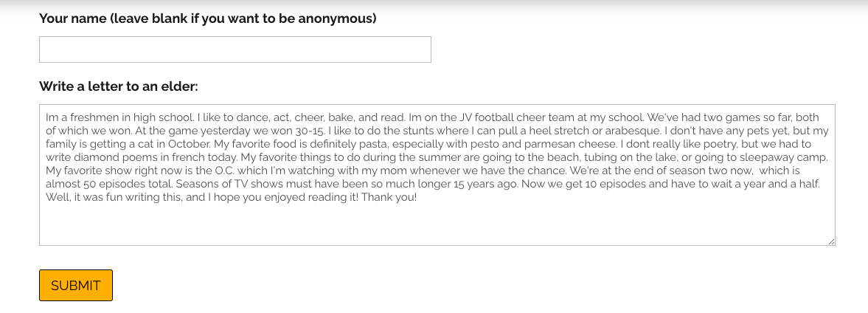
Task: Click the textarea resize handle corner
Action: click(831, 241)
